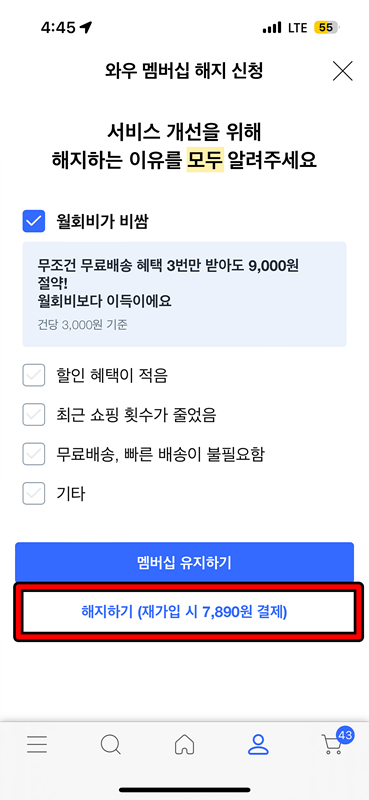Screen dimensions: 369x800
Task: Check the 기타 checkbox
Action: click(x=34, y=493)
